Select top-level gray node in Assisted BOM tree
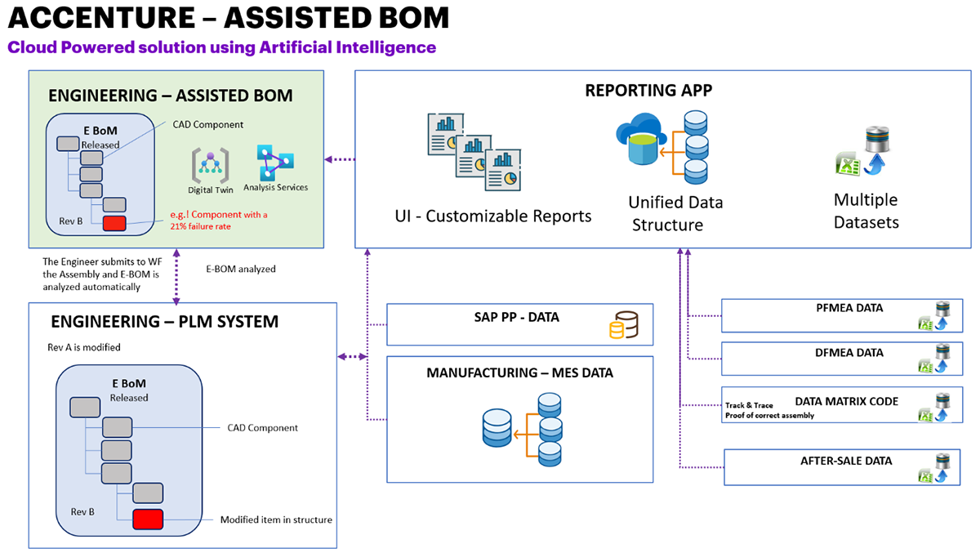The image size is (980, 553). tap(68, 144)
